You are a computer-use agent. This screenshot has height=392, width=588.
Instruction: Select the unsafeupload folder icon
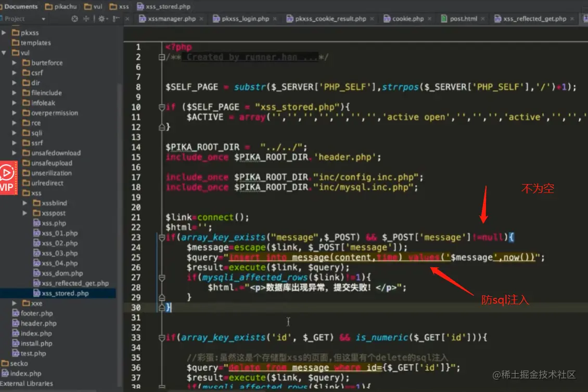26,163
